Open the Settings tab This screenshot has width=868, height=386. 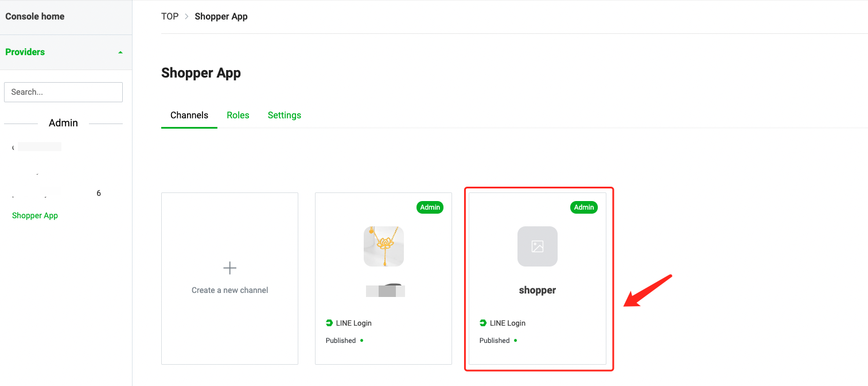[x=284, y=115]
